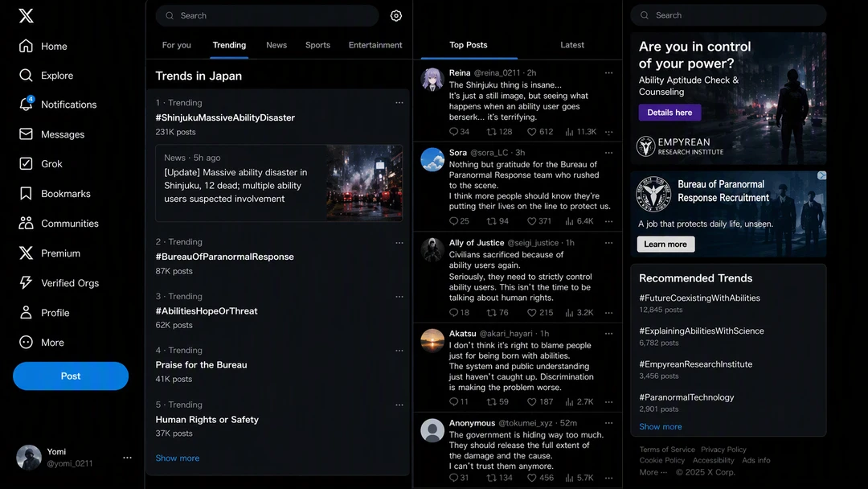Click Learn more on Bureau recruitment ad
This screenshot has height=489, width=868.
665,244
